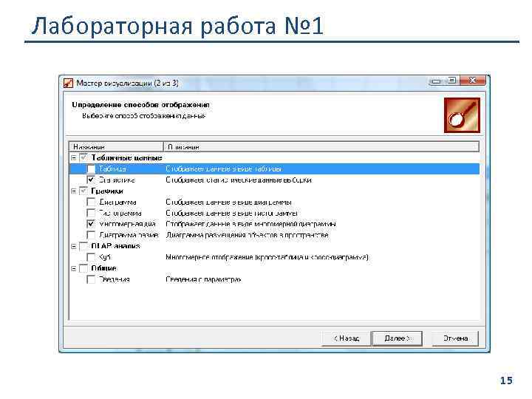Uncheck the Многомерная диаграмма checkbox
Viewport: 532px width, 399px height.
pyautogui.click(x=91, y=224)
